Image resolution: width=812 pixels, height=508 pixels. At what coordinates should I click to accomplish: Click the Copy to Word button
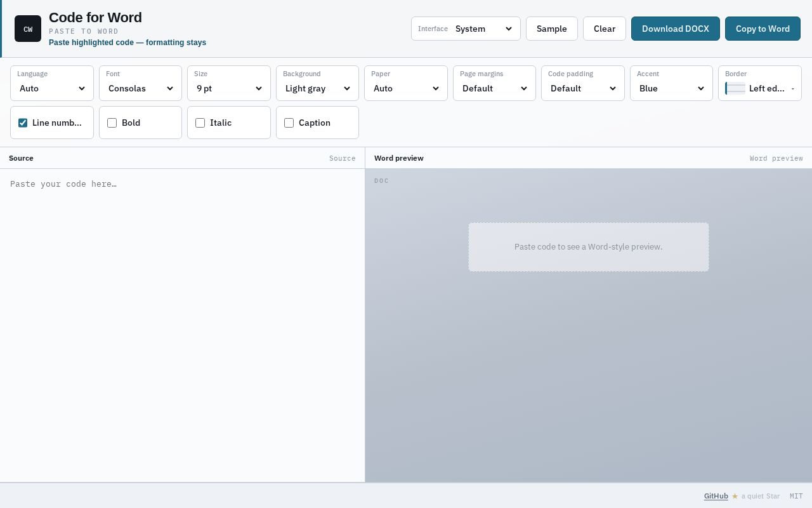tap(763, 29)
